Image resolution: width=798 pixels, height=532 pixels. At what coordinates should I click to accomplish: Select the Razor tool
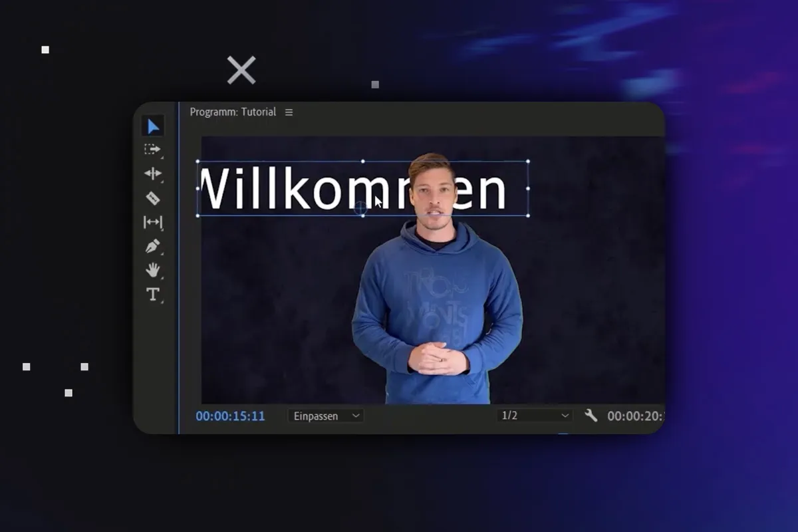(x=153, y=198)
